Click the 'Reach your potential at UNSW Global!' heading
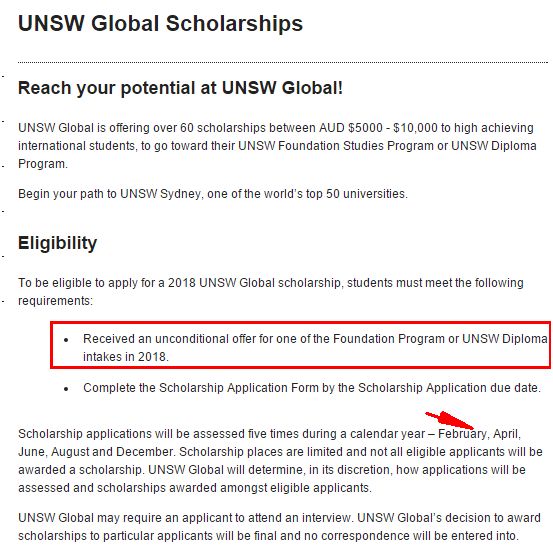Screen dimensions: 553x556 [180, 88]
